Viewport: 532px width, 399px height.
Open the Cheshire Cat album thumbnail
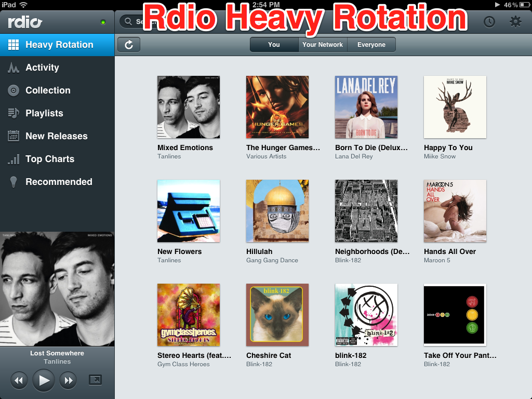(277, 315)
